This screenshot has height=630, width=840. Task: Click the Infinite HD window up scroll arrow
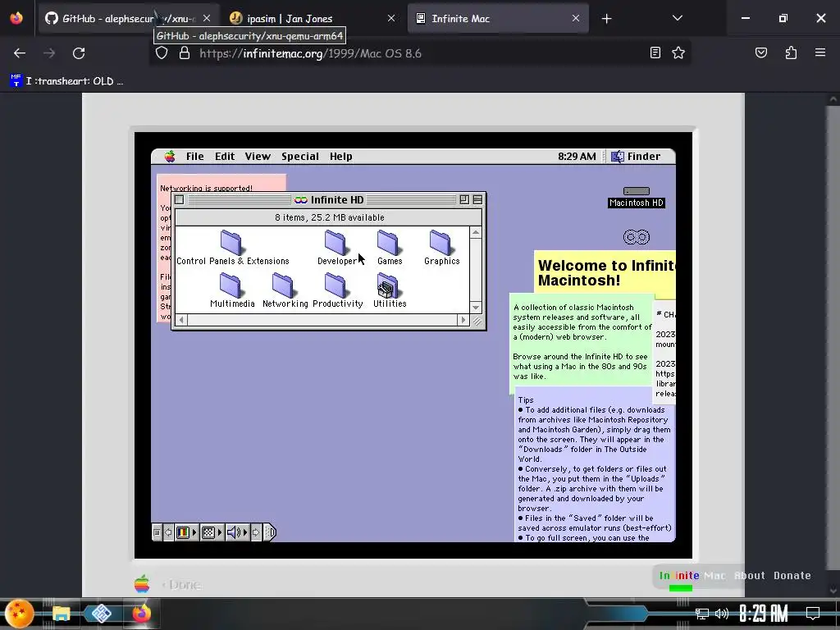tap(475, 232)
